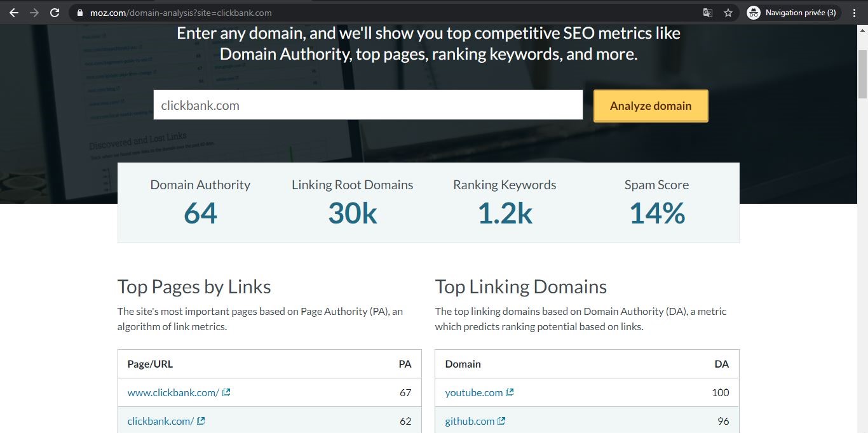Open the clickbank.com/ page link
Screen dimensions: 868x433
click(161, 421)
